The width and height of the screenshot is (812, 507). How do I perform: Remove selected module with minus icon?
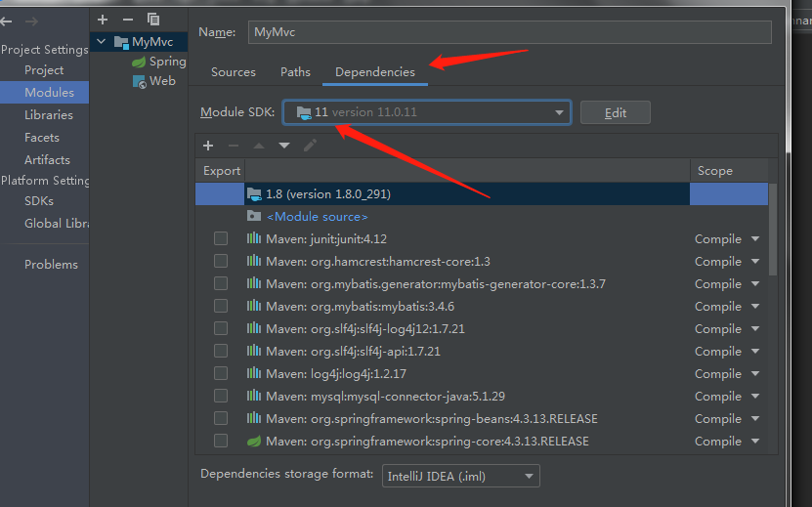pos(128,20)
